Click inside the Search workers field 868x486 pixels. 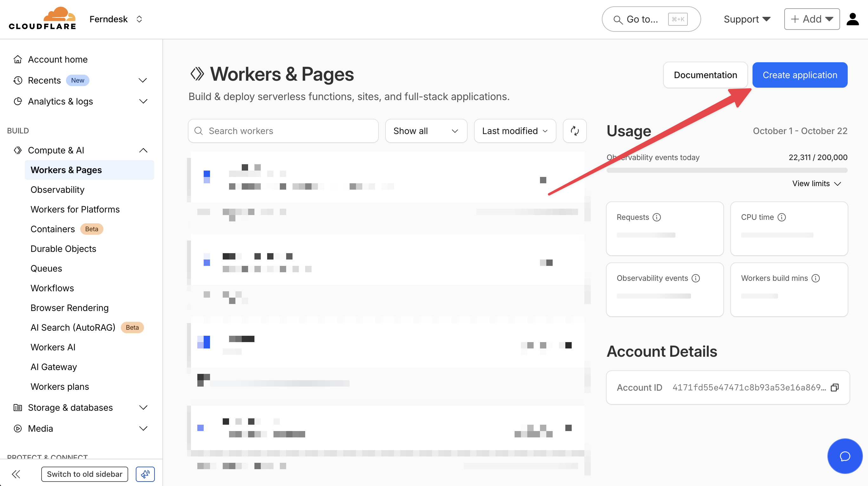283,131
